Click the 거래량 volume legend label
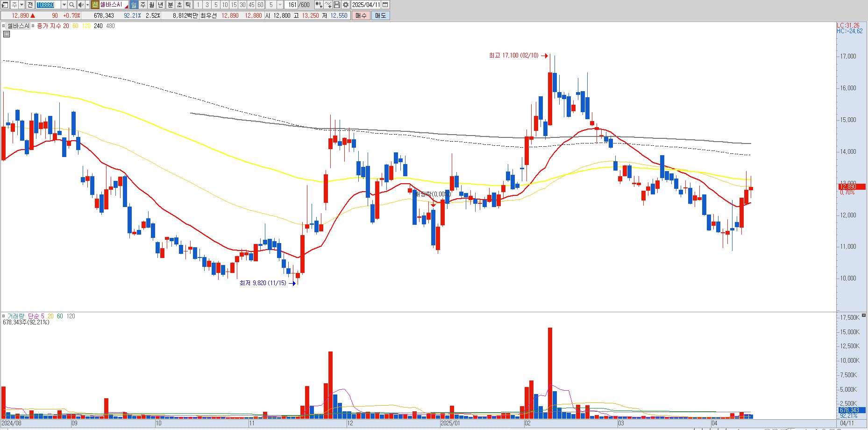 point(15,316)
